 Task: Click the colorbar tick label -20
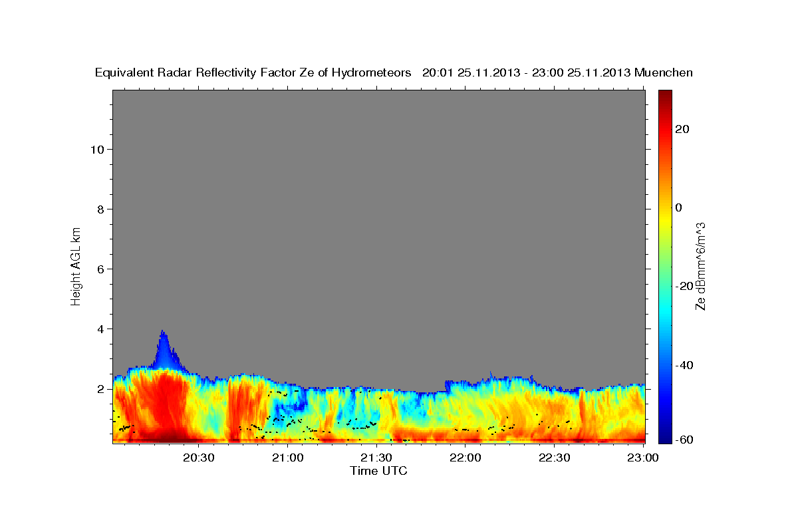point(684,286)
